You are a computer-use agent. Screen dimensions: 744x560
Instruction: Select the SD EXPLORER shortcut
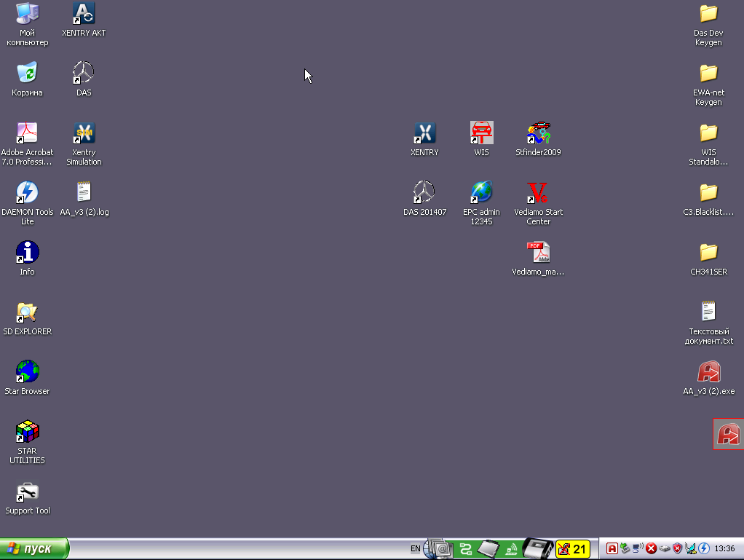[27, 318]
